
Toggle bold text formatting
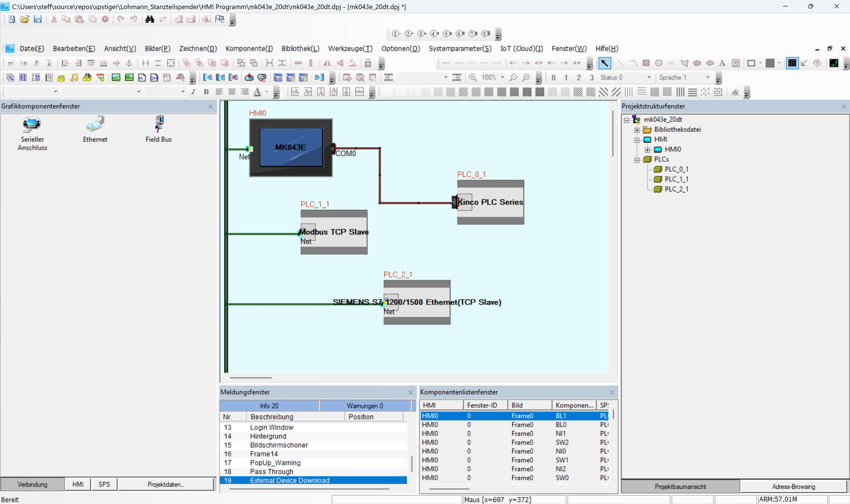point(206,92)
